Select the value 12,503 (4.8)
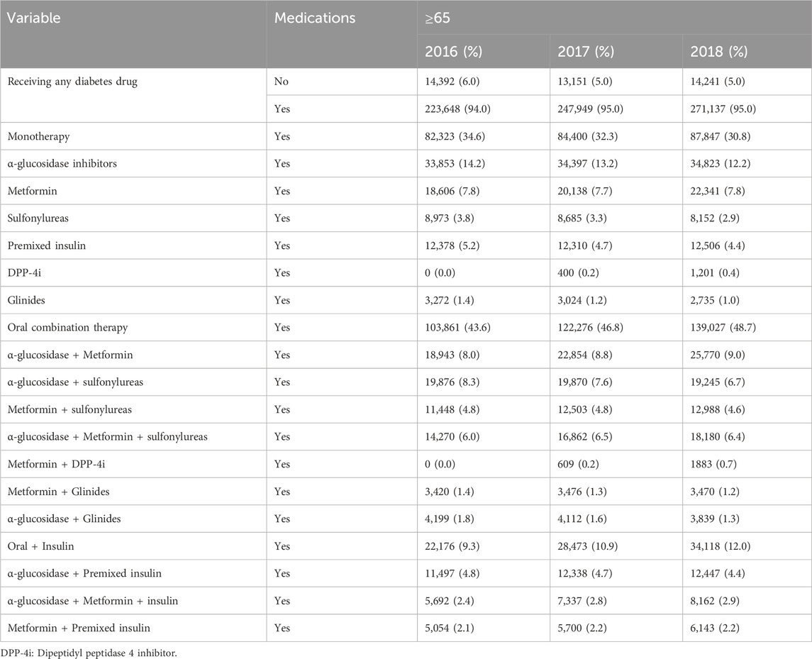The image size is (812, 659). (x=584, y=410)
